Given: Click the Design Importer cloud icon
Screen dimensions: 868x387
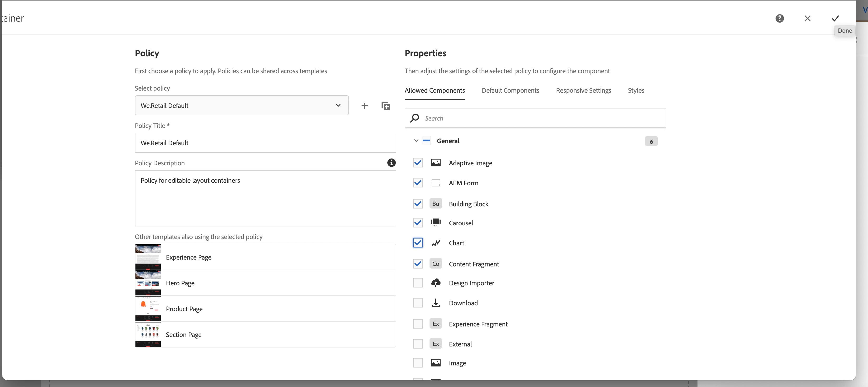Looking at the screenshot, I should pos(435,283).
